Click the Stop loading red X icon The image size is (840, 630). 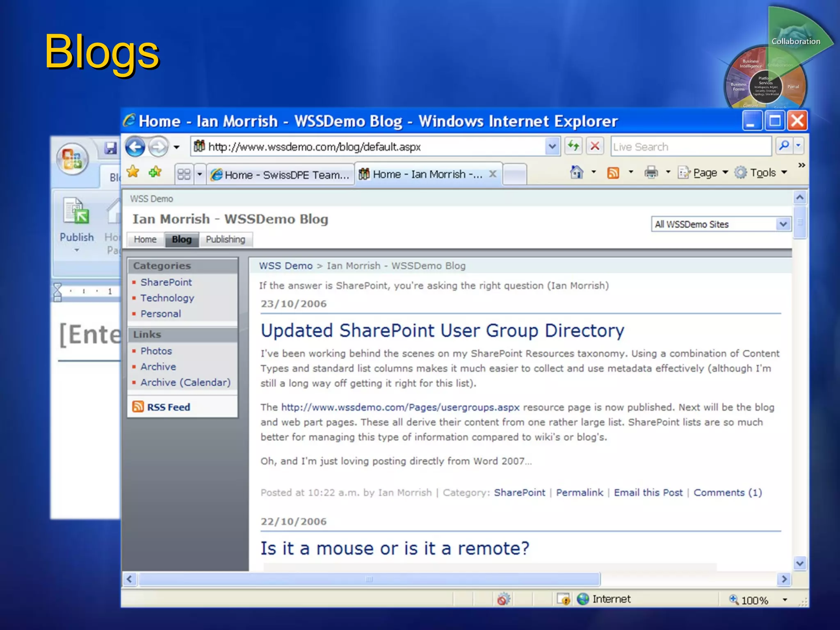tap(595, 146)
